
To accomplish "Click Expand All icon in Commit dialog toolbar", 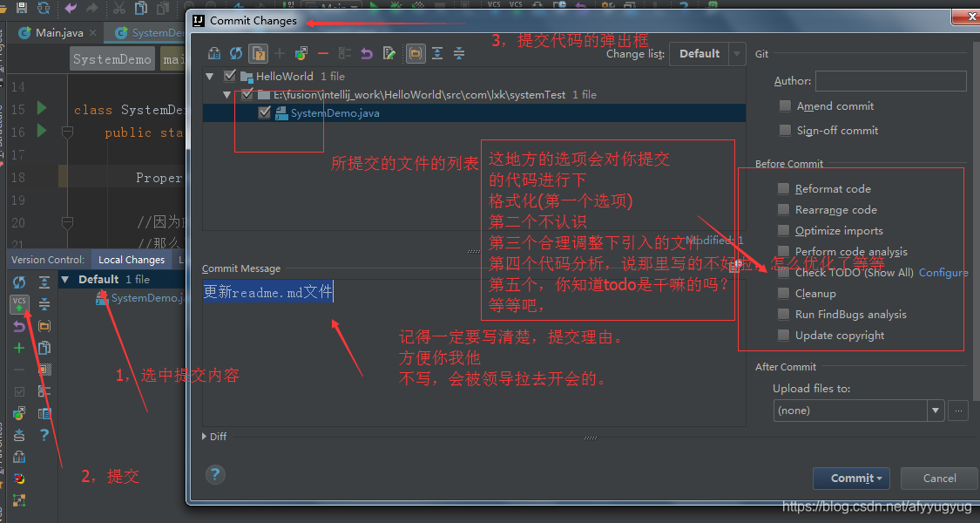I will coord(437,53).
